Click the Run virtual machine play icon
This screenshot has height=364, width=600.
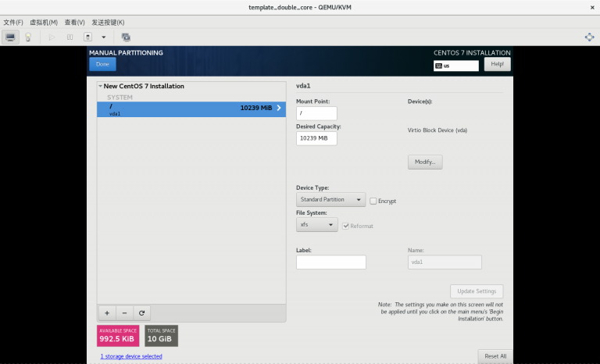[52, 37]
